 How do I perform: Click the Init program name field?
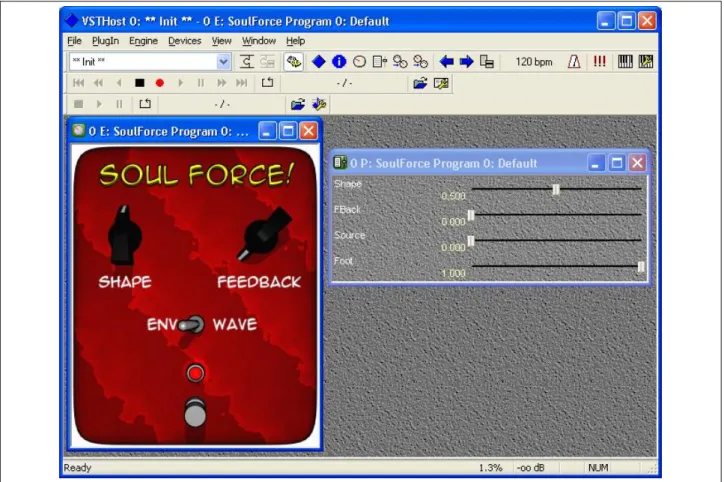pos(143,62)
